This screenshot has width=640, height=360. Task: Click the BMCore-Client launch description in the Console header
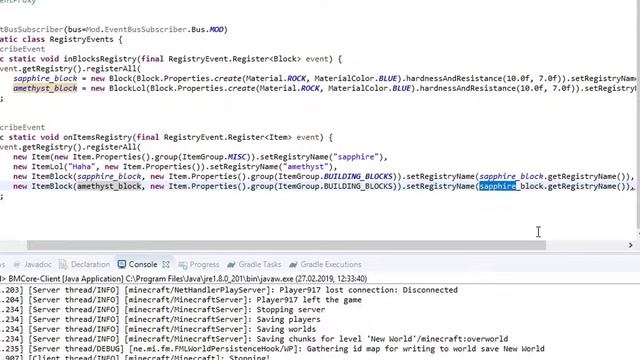pyautogui.click(x=188, y=279)
